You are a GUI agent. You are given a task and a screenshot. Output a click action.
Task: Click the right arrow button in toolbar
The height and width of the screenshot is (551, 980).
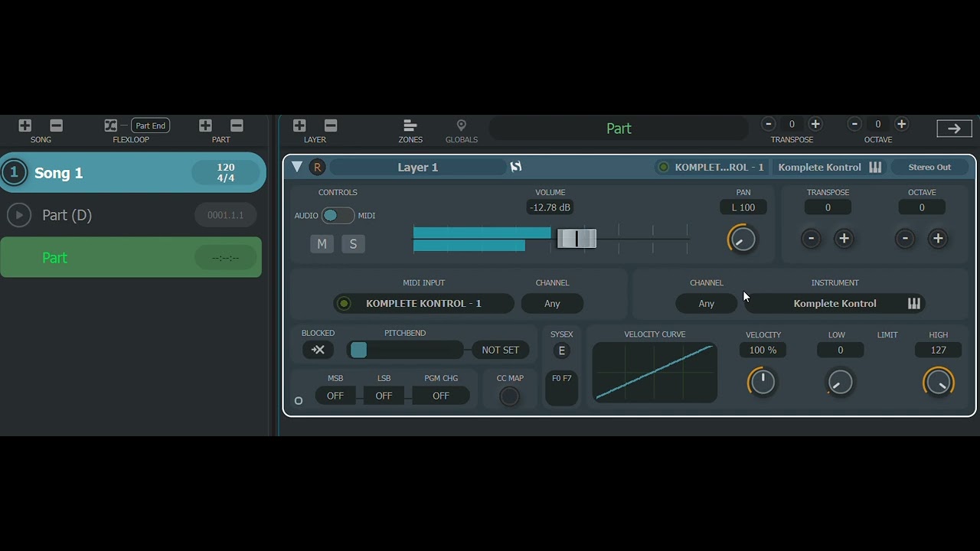pyautogui.click(x=954, y=129)
